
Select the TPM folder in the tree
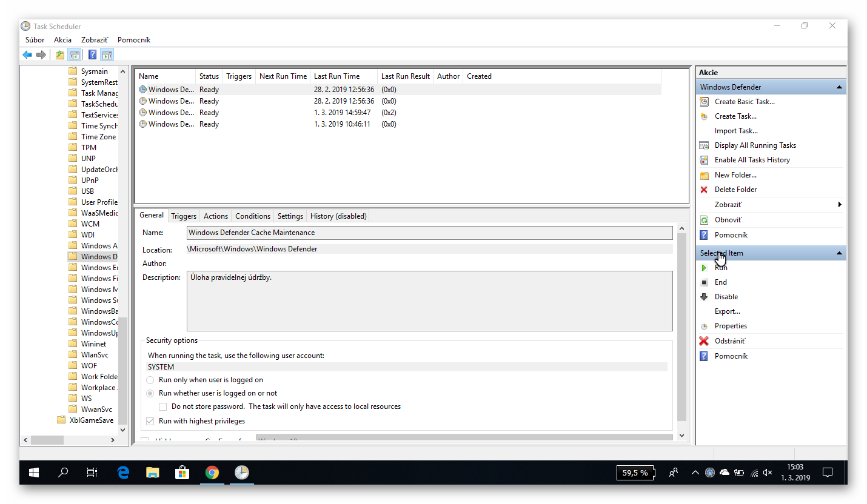[x=89, y=148]
